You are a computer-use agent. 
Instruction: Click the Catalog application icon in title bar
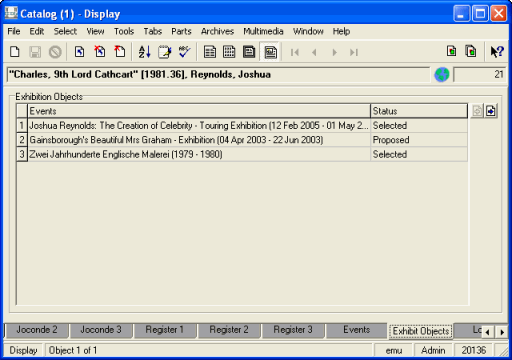11,13
